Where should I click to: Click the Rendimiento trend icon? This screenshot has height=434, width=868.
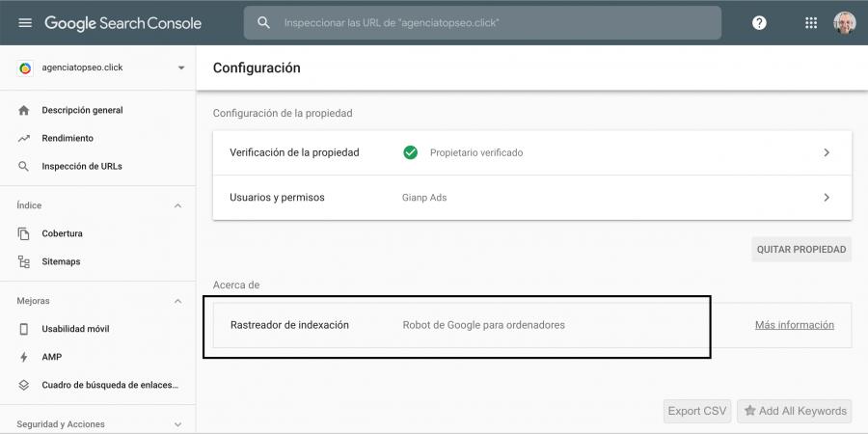[x=24, y=138]
